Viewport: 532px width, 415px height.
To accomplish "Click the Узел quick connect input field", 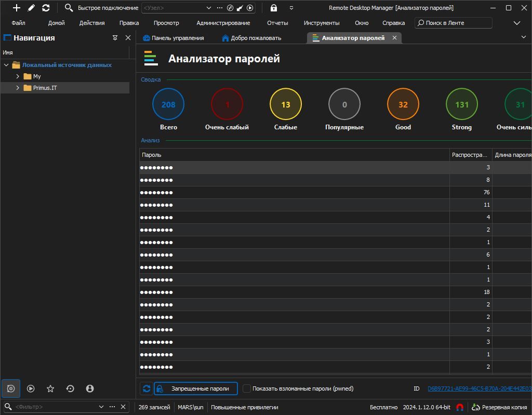I will click(173, 8).
